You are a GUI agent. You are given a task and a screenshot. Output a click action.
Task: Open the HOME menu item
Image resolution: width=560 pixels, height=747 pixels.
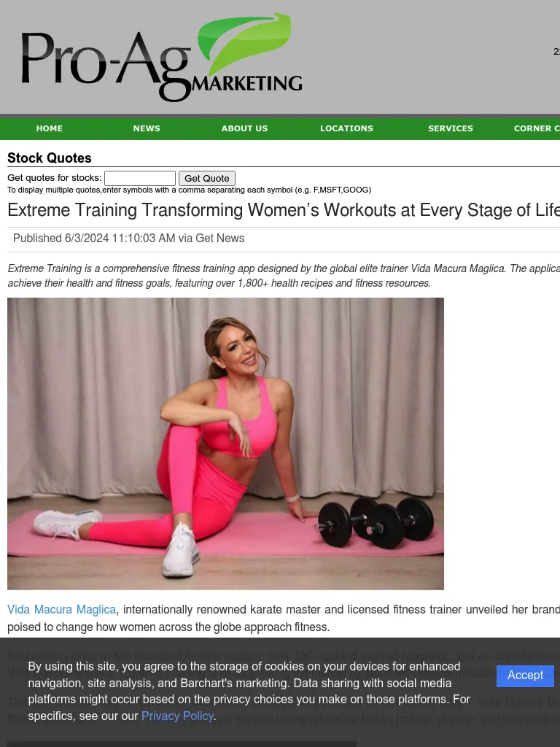(x=50, y=128)
